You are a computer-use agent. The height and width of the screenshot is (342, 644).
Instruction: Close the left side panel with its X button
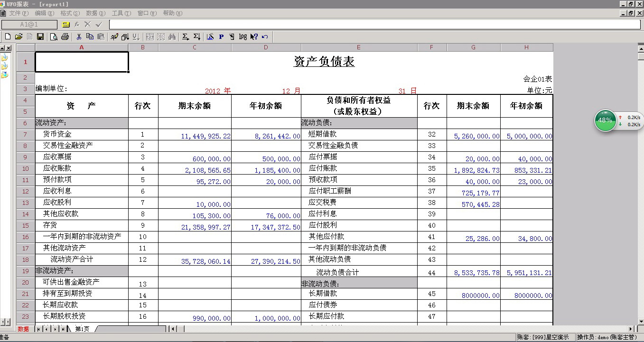click(9, 48)
